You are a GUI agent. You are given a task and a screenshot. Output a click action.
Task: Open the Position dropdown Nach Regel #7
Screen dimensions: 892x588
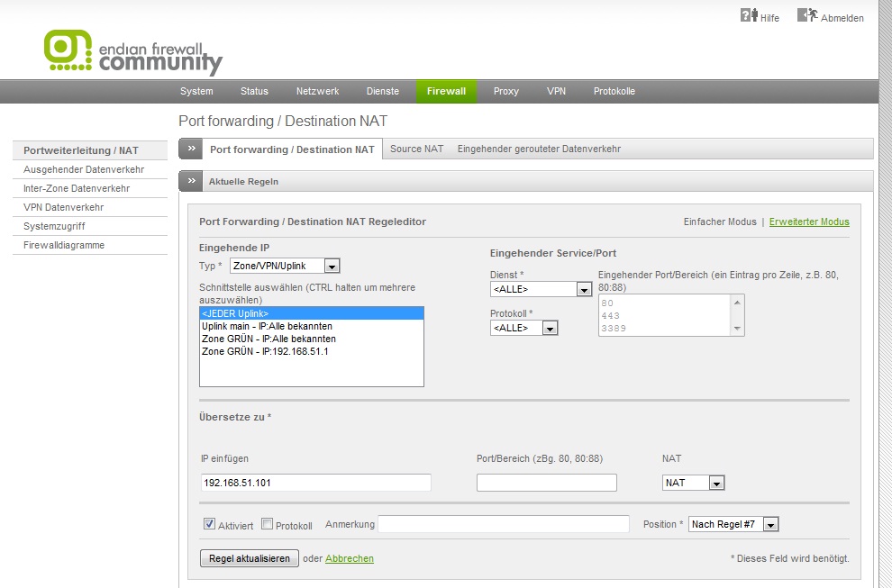tap(733, 524)
